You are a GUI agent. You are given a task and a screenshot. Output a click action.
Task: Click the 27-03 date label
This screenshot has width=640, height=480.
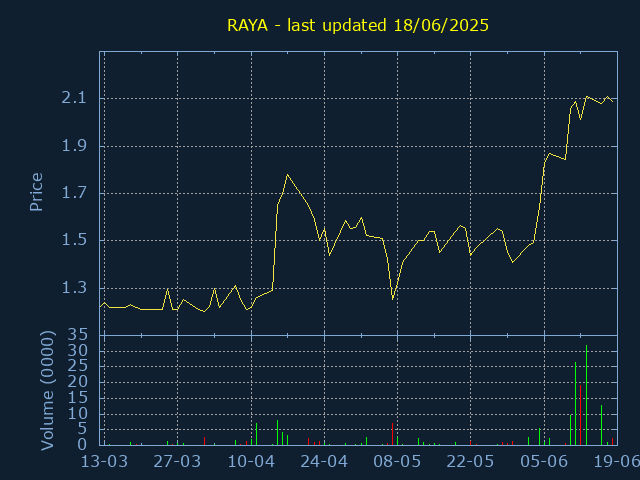pos(177,462)
